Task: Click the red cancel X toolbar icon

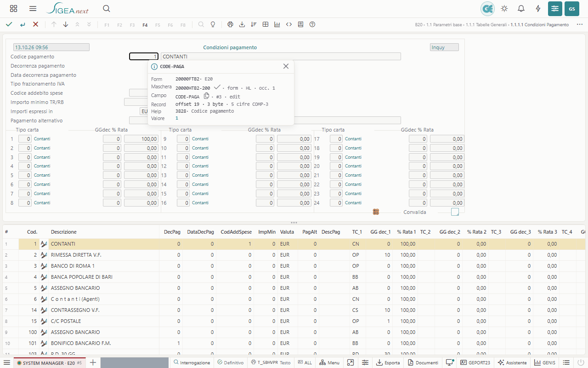Action: tap(35, 24)
